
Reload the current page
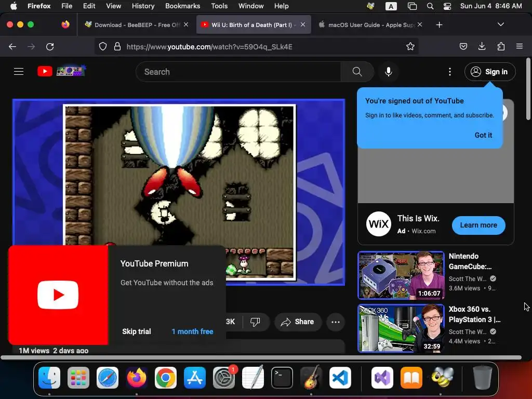click(x=50, y=46)
